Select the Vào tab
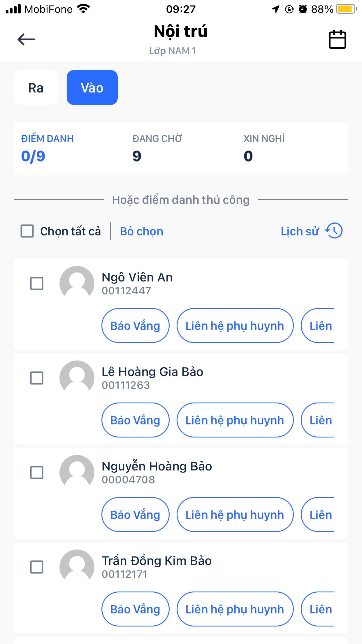362x644 pixels. pos(92,87)
